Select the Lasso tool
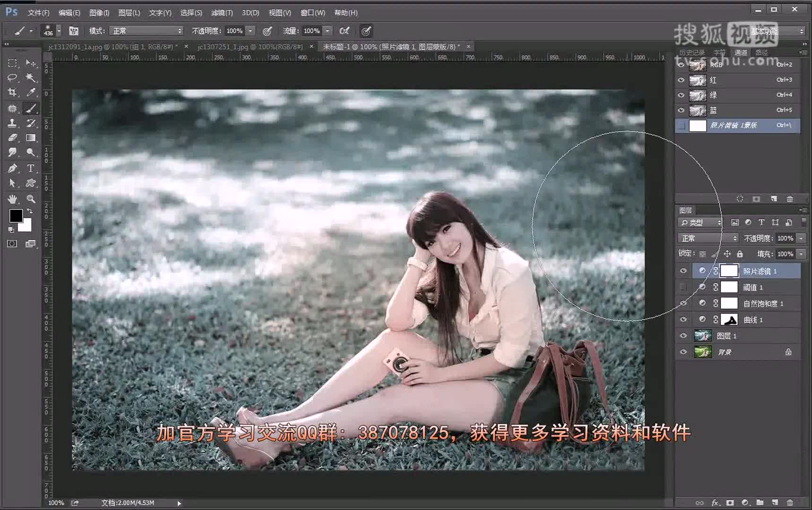The width and height of the screenshot is (812, 510). [12, 77]
